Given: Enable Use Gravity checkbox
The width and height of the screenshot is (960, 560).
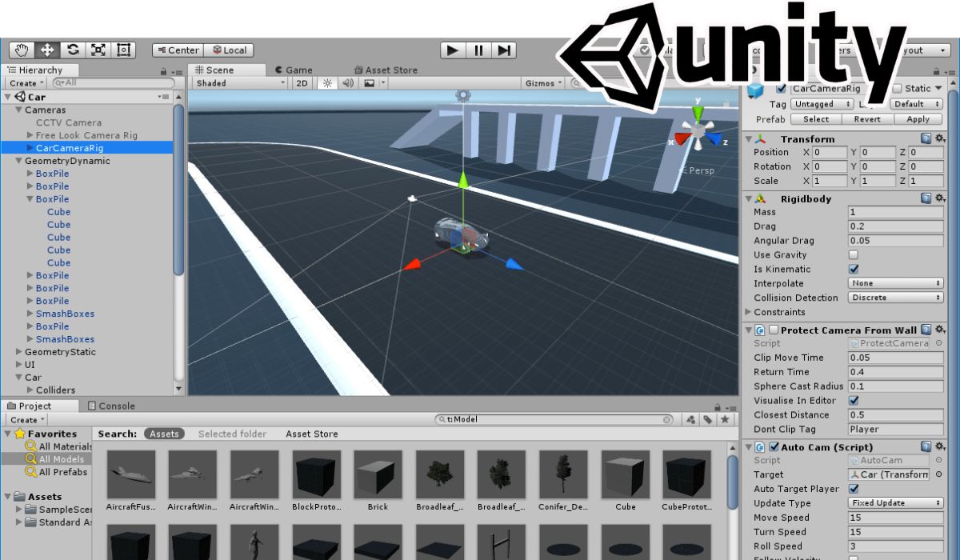Looking at the screenshot, I should (854, 255).
